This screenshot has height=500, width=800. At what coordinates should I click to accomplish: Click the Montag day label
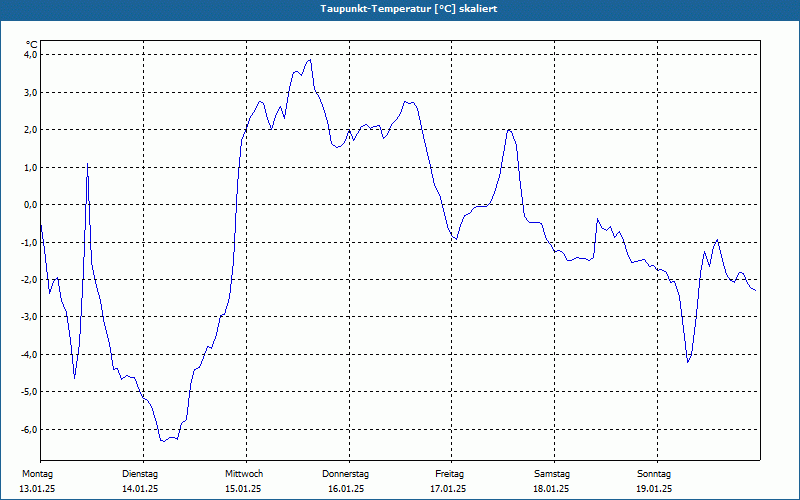click(37, 474)
